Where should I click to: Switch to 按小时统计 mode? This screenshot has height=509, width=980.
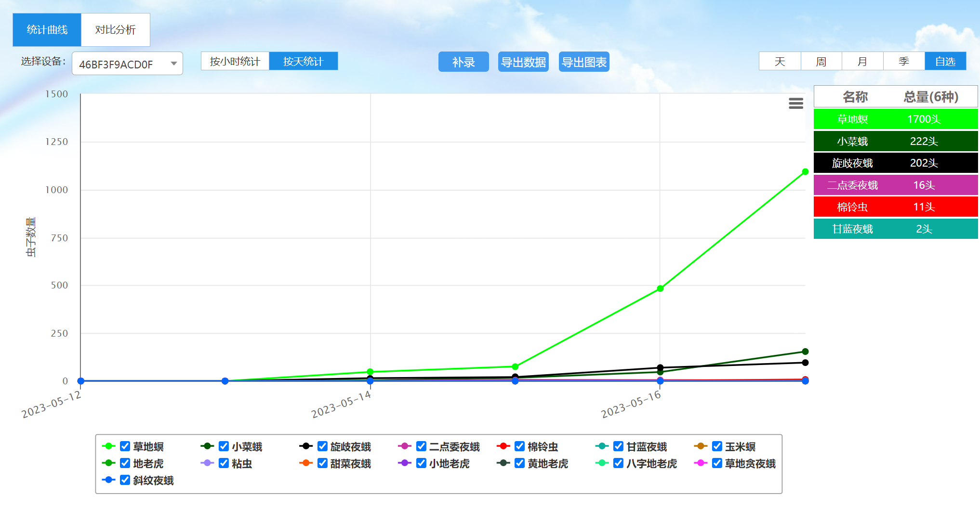pyautogui.click(x=235, y=61)
